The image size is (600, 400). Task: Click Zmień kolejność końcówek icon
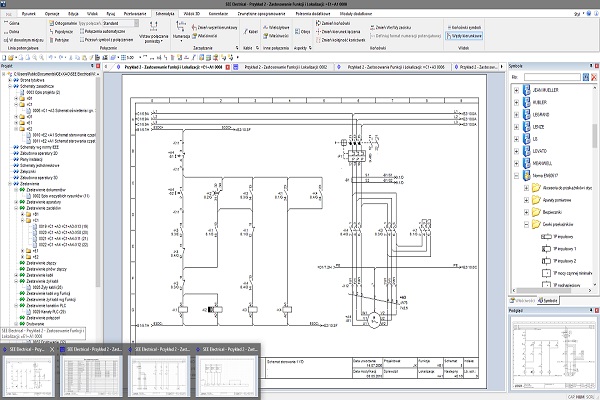click(318, 40)
